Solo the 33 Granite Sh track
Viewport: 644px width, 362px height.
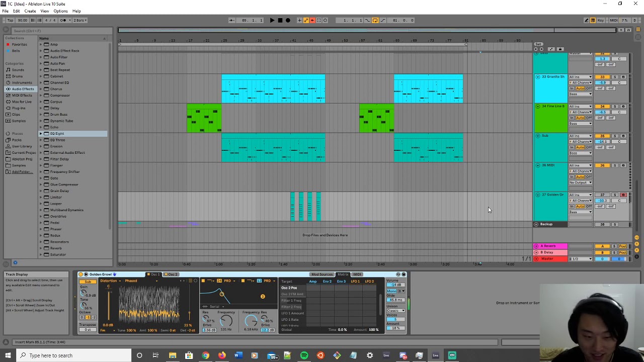(x=615, y=77)
